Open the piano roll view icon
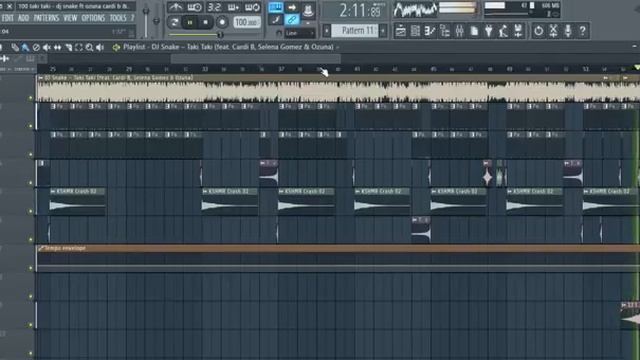Viewport: 640px width, 360px height. tap(430, 31)
